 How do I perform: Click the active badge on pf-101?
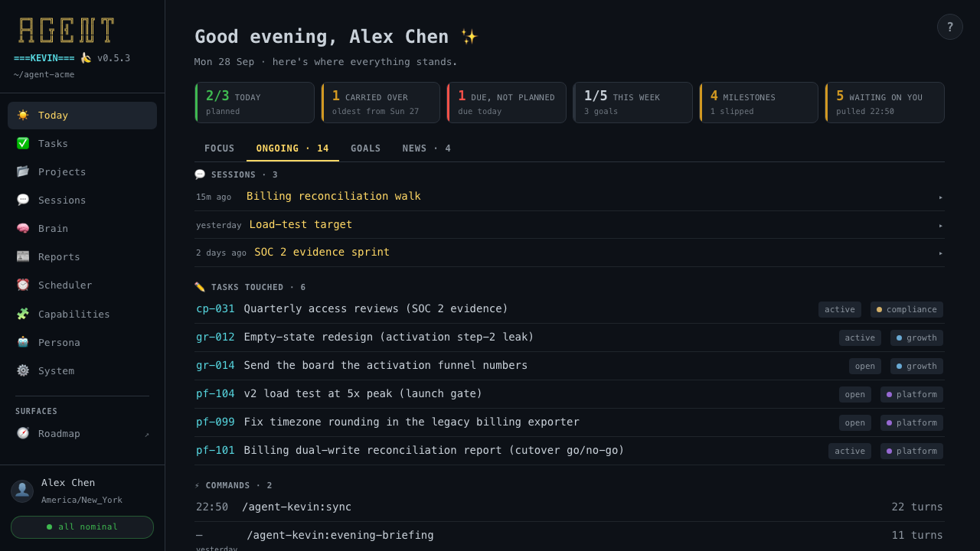[850, 451]
